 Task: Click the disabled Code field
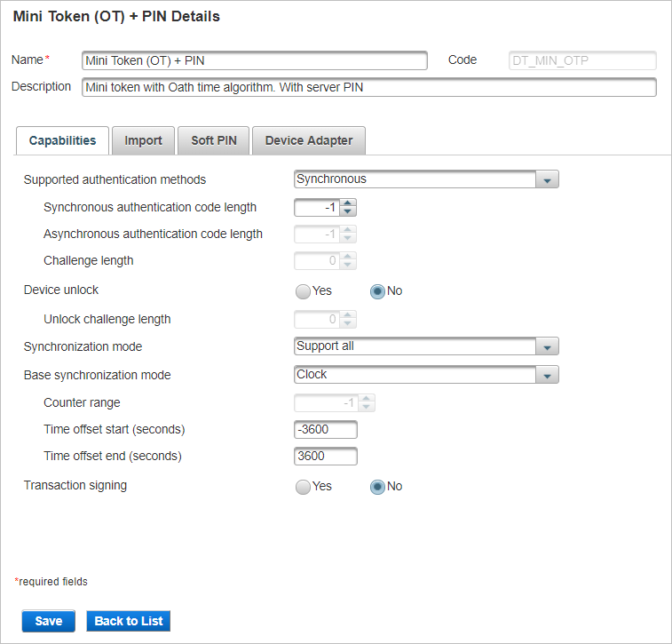(582, 60)
